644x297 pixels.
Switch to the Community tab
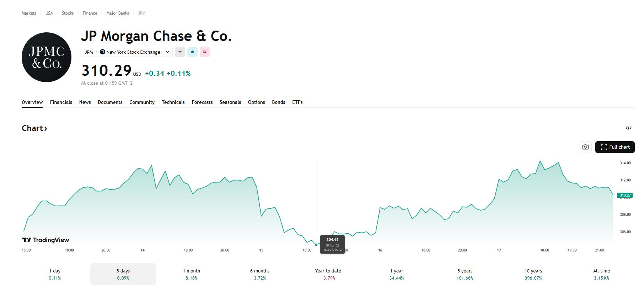click(x=142, y=102)
